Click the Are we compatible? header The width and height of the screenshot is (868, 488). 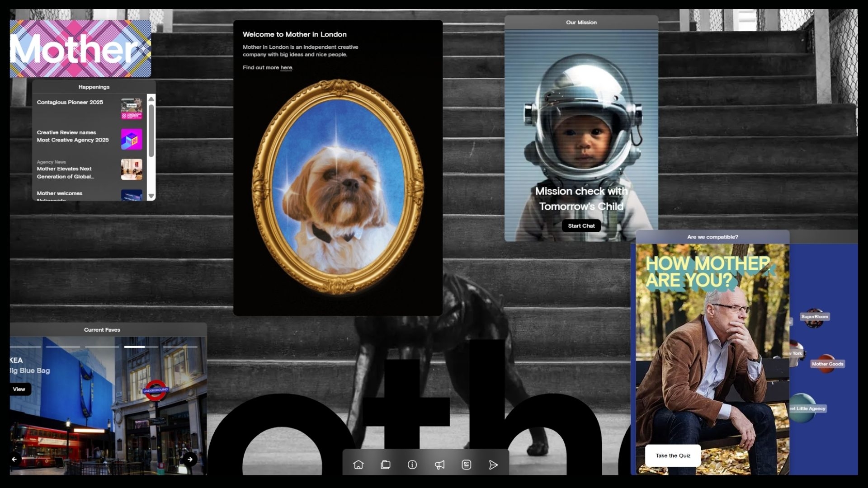(x=712, y=237)
